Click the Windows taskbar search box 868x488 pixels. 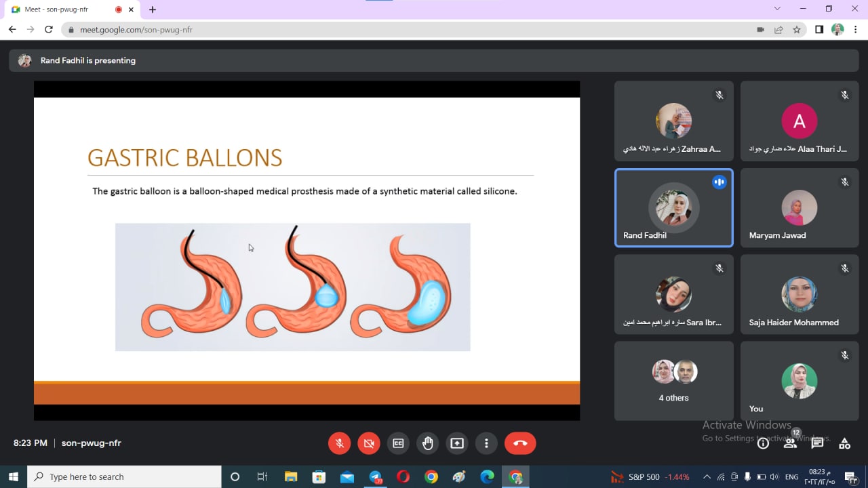124,477
